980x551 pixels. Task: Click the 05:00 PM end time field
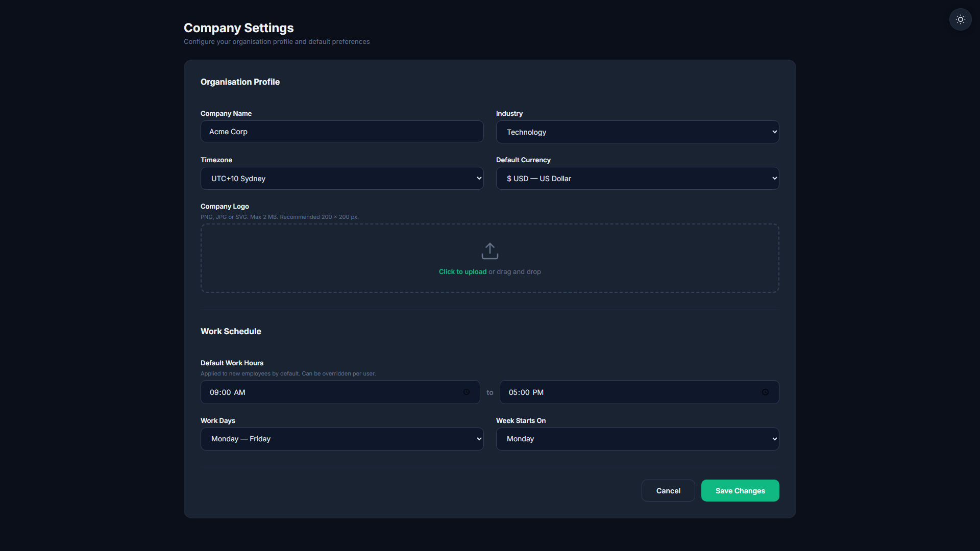click(639, 392)
